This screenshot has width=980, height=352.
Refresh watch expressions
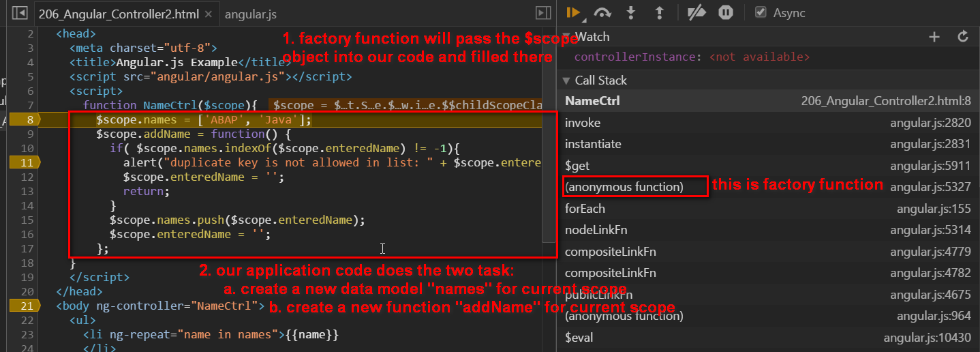(963, 37)
